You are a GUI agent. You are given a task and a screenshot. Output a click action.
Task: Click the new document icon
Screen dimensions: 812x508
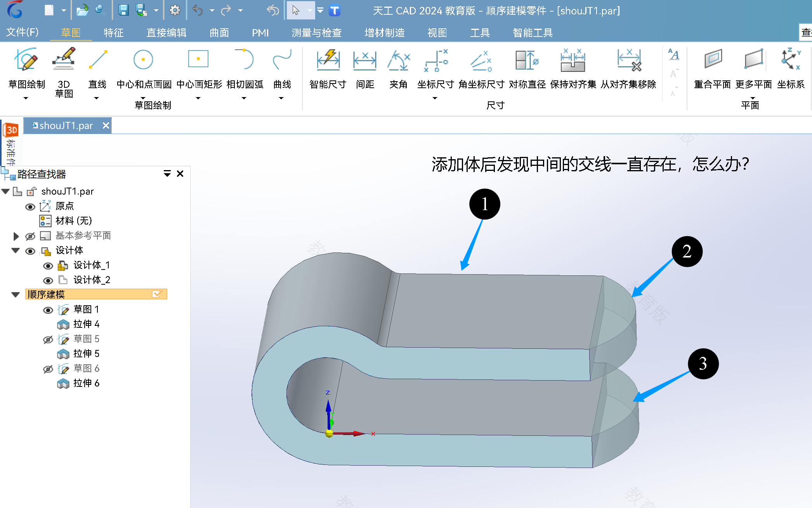[49, 10]
